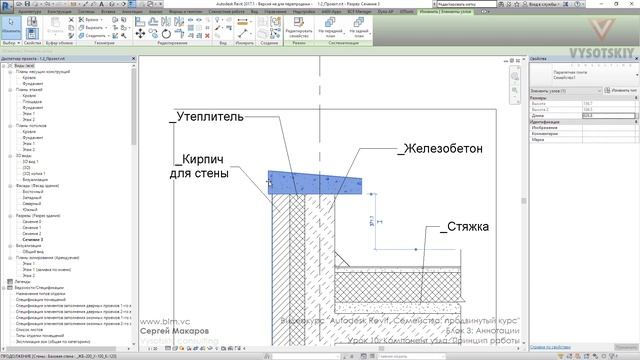Image resolution: width=640 pixels, height=360 pixels.
Task: Collapse the '3D виды' tree node
Action: point(10,156)
